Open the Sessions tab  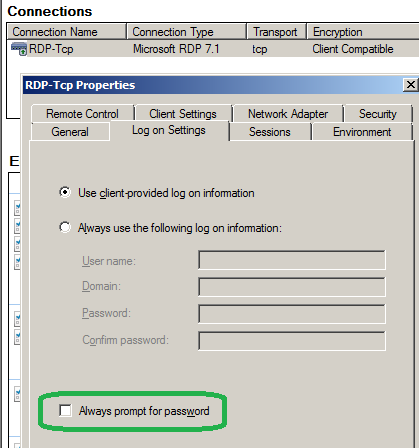tap(270, 132)
